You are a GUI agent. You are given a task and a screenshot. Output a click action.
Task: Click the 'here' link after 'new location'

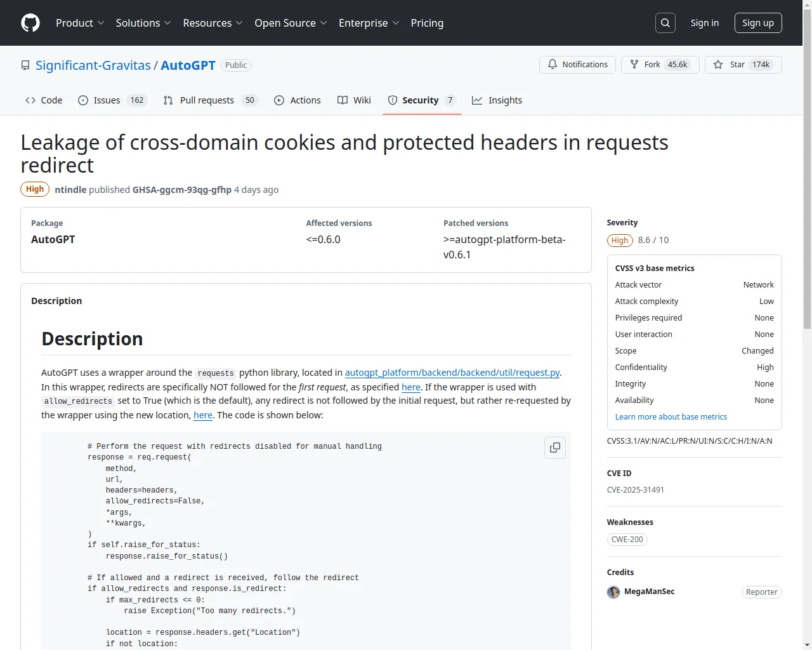pyautogui.click(x=203, y=415)
